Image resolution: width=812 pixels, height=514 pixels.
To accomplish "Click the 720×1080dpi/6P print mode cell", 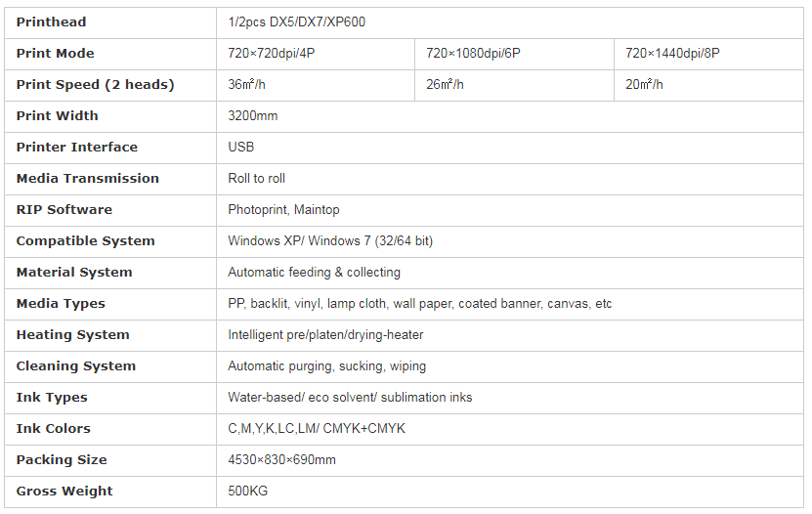I will tap(514, 54).
